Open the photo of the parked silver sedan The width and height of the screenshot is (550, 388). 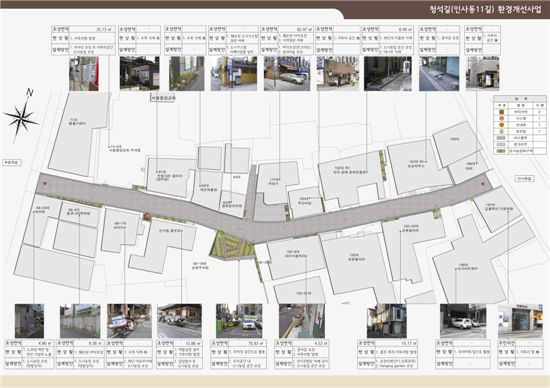(x=287, y=74)
